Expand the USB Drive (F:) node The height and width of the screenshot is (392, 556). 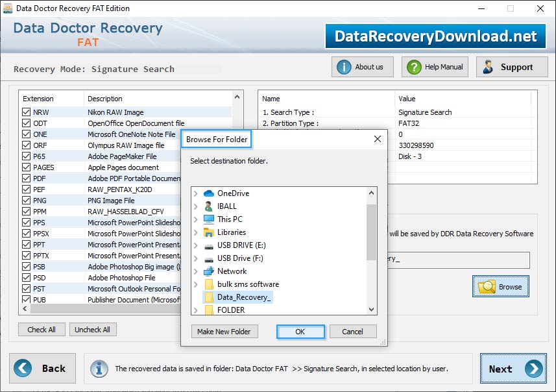coord(196,258)
